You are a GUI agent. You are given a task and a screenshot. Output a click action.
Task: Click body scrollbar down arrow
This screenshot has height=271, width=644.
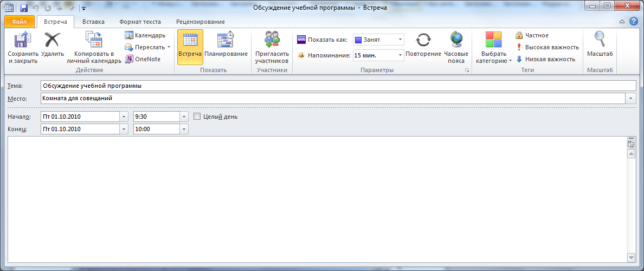[x=632, y=257]
